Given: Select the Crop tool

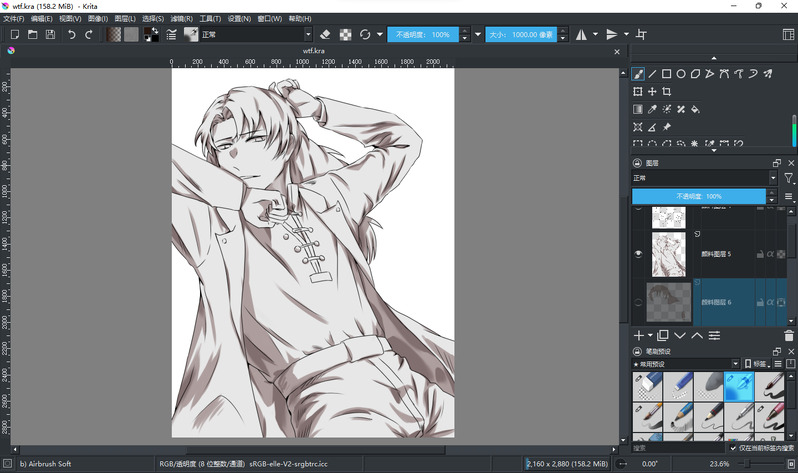Looking at the screenshot, I should coord(666,92).
